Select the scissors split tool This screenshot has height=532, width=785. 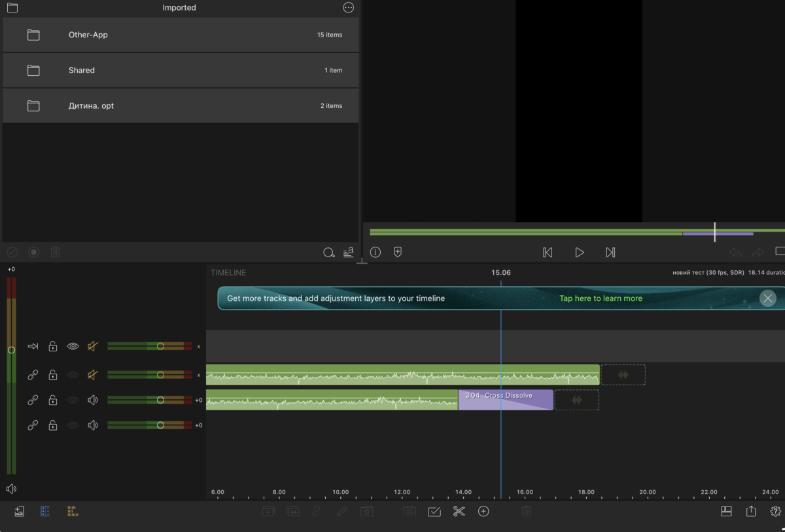459,511
